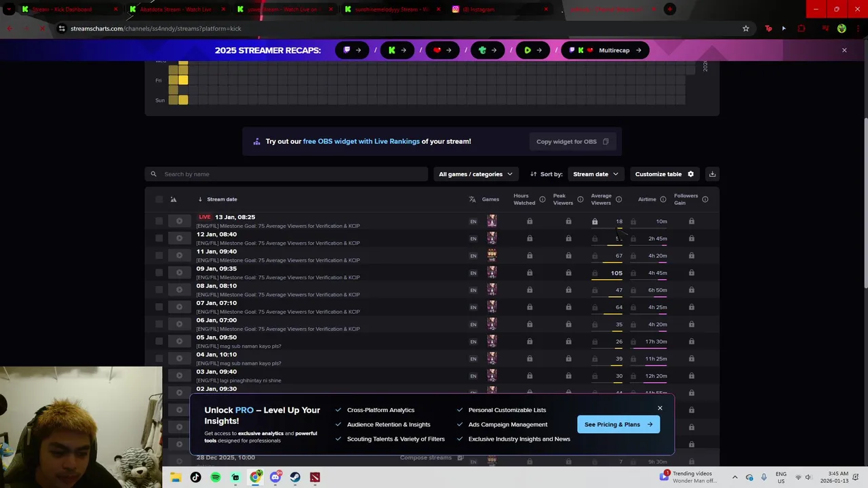
Task: Click the download table icon
Action: click(x=712, y=174)
